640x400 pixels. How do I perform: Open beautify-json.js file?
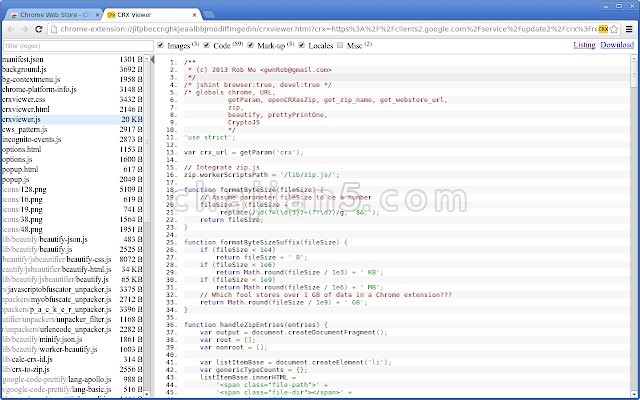coord(72,240)
